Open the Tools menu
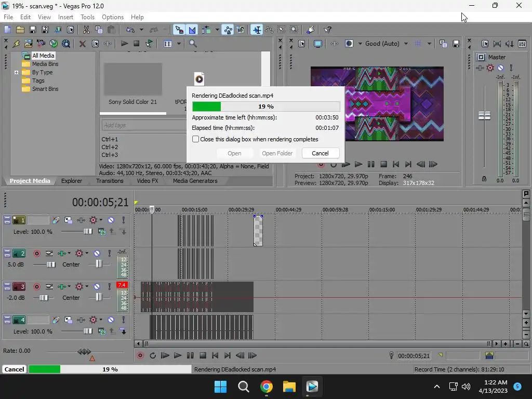 click(87, 17)
